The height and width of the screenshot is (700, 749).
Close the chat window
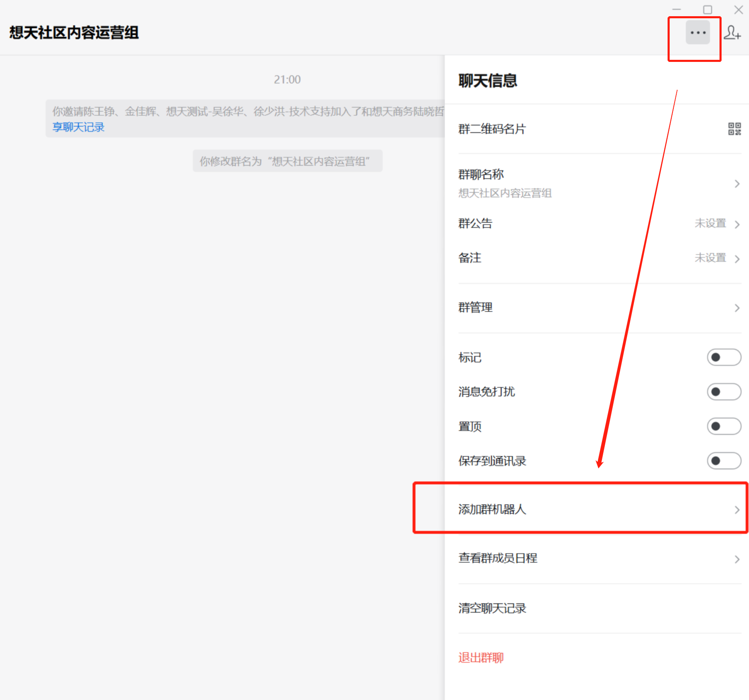(x=738, y=9)
